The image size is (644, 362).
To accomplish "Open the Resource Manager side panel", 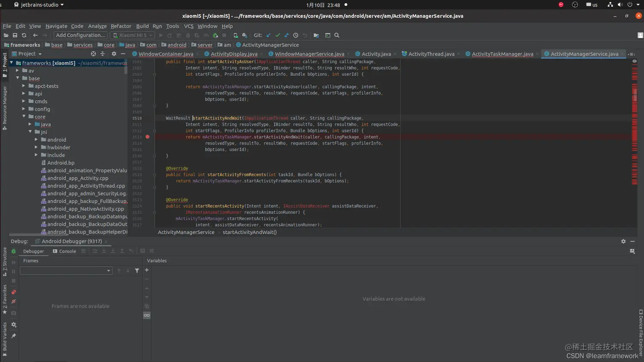I will tap(5, 108).
